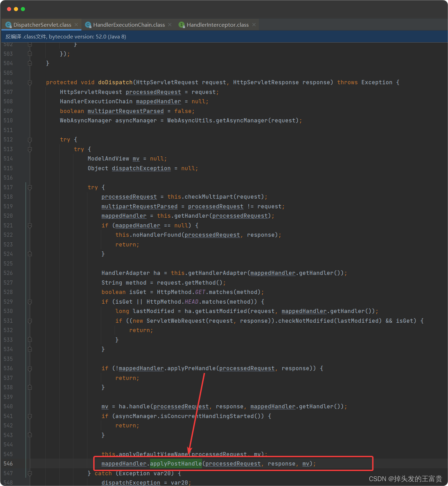Click ServletWebRequest on line 531

click(x=176, y=321)
